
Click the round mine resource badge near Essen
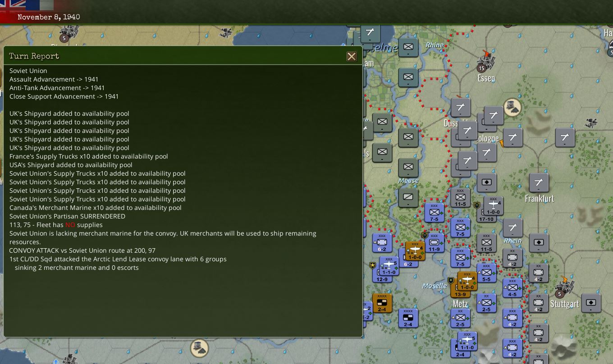pyautogui.click(x=512, y=107)
